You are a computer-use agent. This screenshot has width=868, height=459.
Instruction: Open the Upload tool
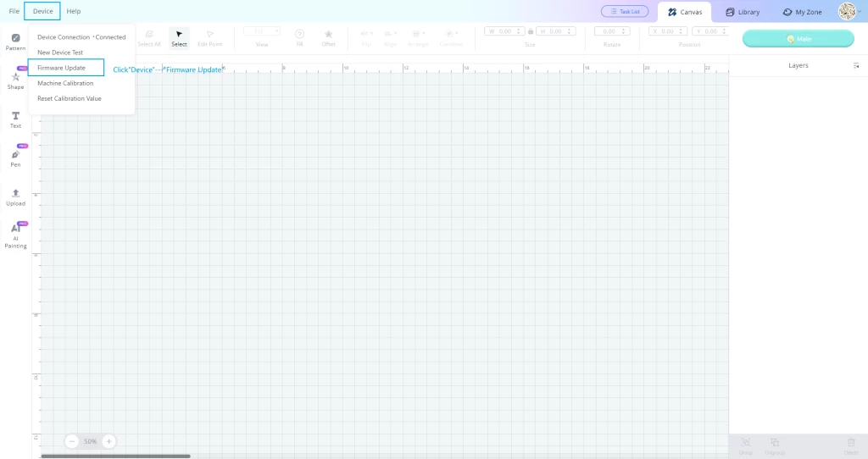15,196
